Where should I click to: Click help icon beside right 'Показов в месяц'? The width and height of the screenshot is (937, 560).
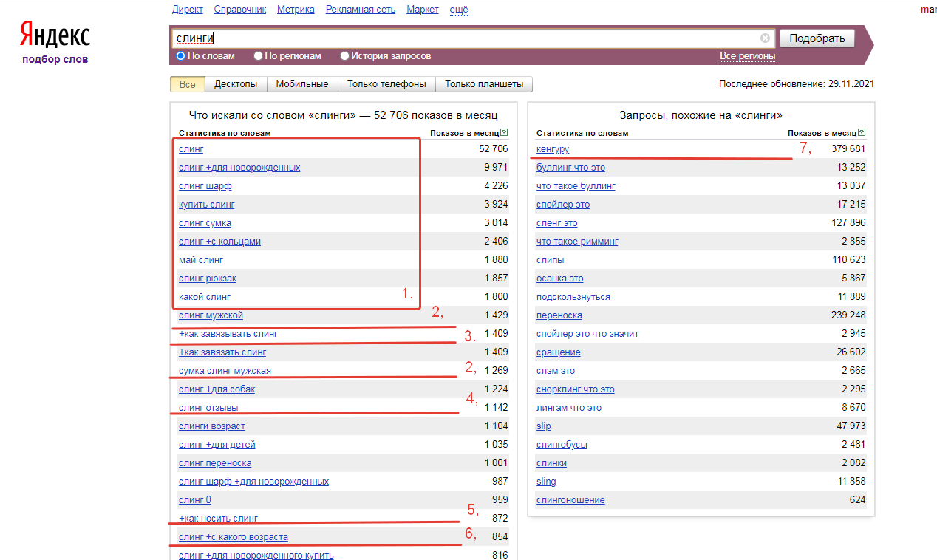click(862, 133)
